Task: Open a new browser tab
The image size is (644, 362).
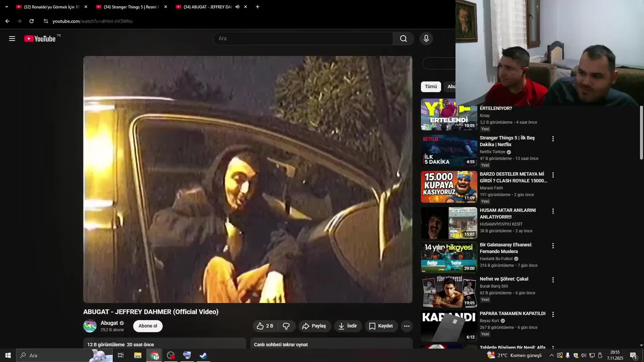Action: [x=258, y=7]
